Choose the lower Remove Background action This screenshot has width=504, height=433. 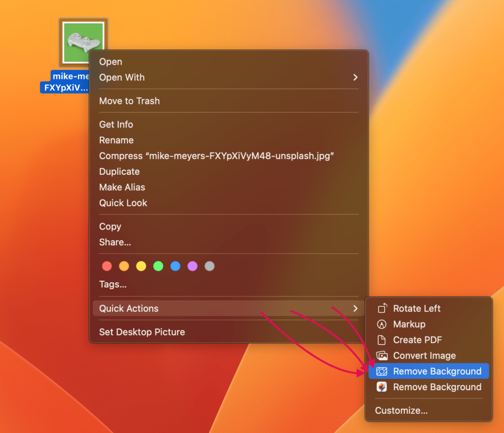[x=429, y=387]
